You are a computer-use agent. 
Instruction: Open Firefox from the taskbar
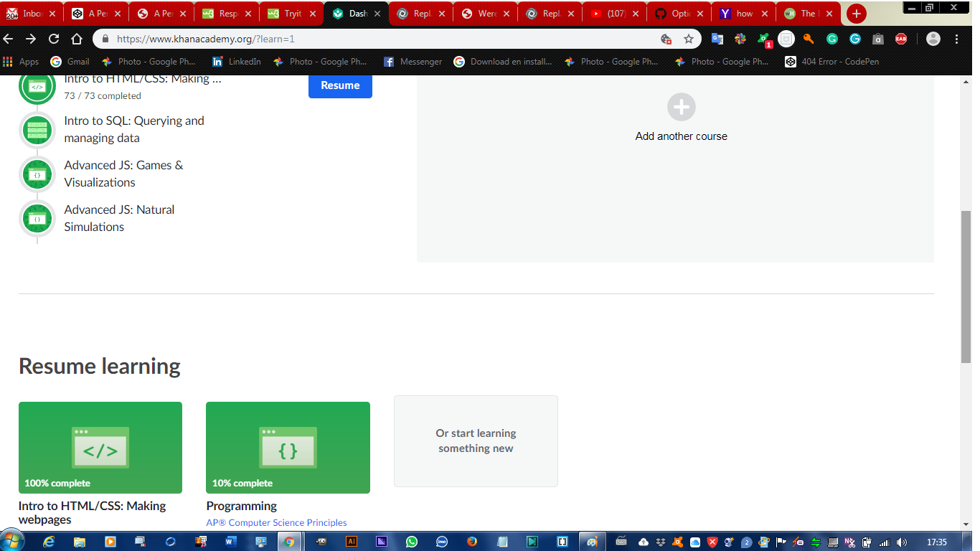click(x=471, y=542)
